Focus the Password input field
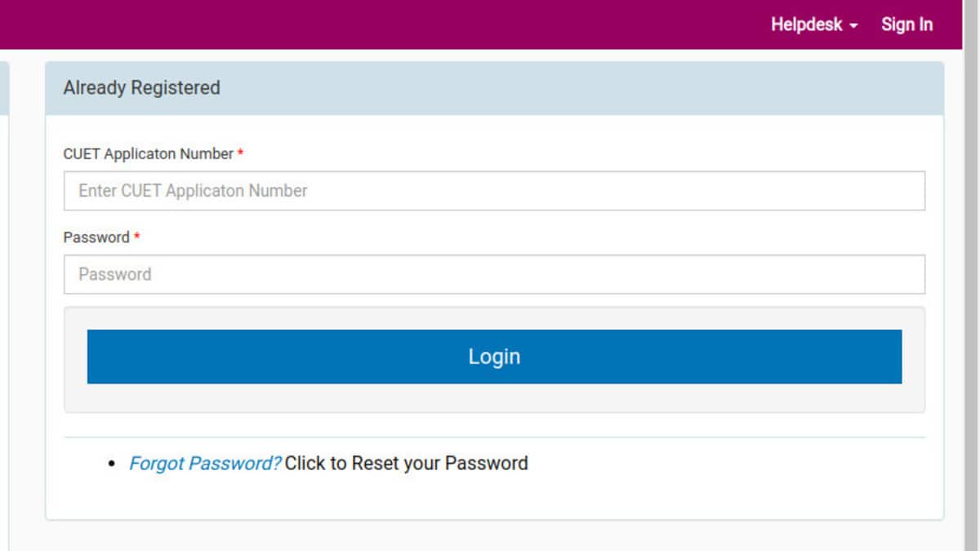 pyautogui.click(x=494, y=274)
